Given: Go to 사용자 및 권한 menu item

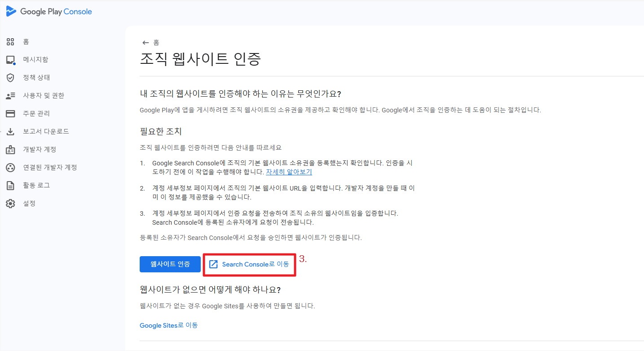Looking at the screenshot, I should [x=44, y=96].
